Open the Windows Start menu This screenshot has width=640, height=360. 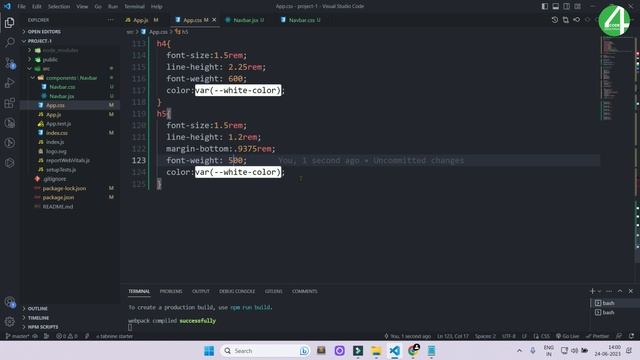(209, 351)
